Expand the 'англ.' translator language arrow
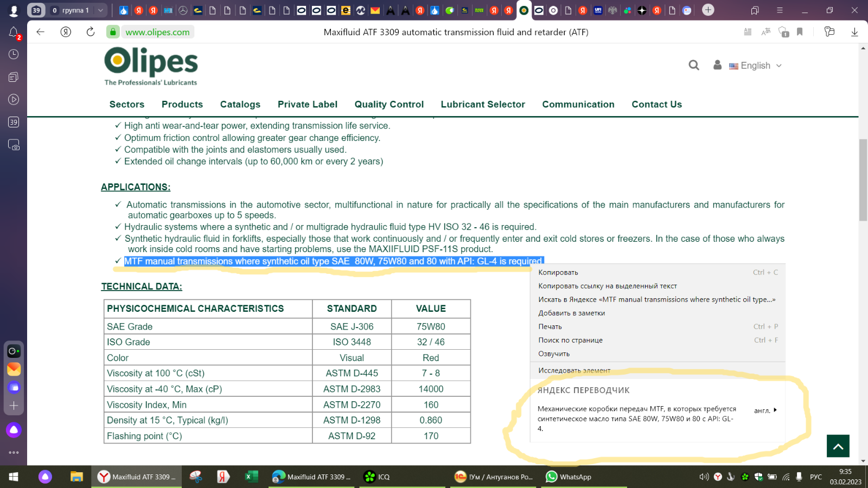Image resolution: width=868 pixels, height=488 pixels. (x=775, y=410)
